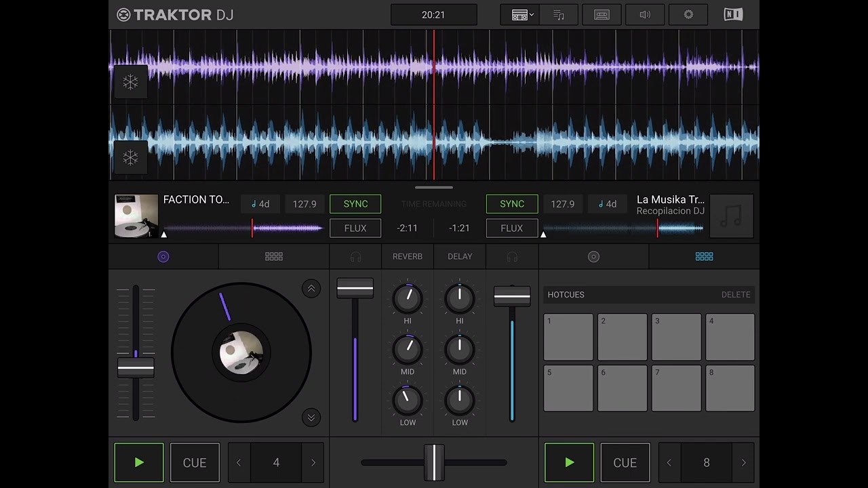Select the REVERB effect tab
The width and height of the screenshot is (868, 488).
408,257
